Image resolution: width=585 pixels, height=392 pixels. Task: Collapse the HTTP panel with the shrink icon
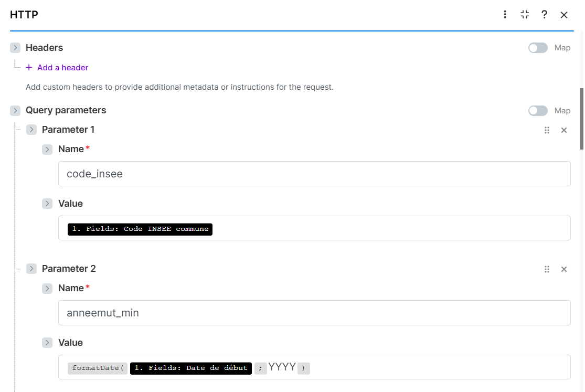tap(525, 15)
